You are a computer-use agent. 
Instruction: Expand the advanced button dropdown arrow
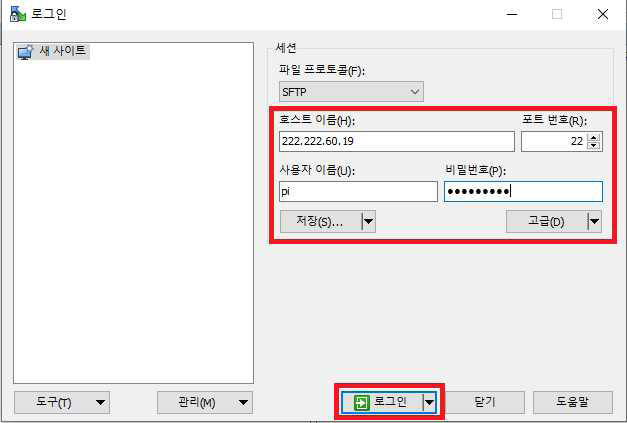pos(595,221)
